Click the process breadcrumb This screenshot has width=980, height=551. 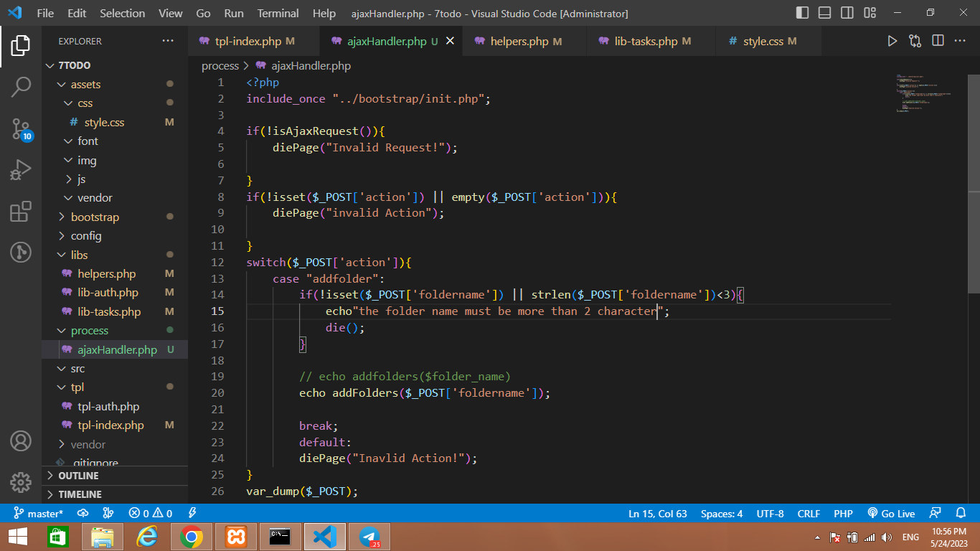pos(220,65)
